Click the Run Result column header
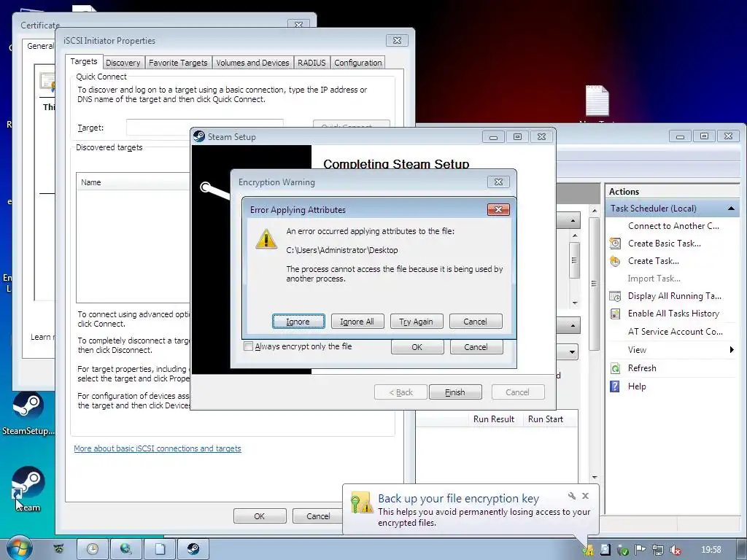 pyautogui.click(x=494, y=419)
